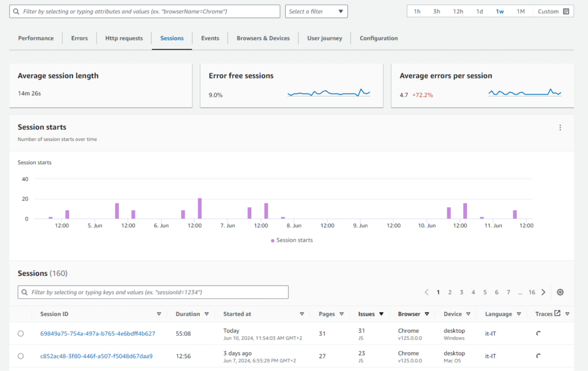Image resolution: width=588 pixels, height=371 pixels.
Task: Sort by Browser column arrow
Action: pyautogui.click(x=427, y=314)
